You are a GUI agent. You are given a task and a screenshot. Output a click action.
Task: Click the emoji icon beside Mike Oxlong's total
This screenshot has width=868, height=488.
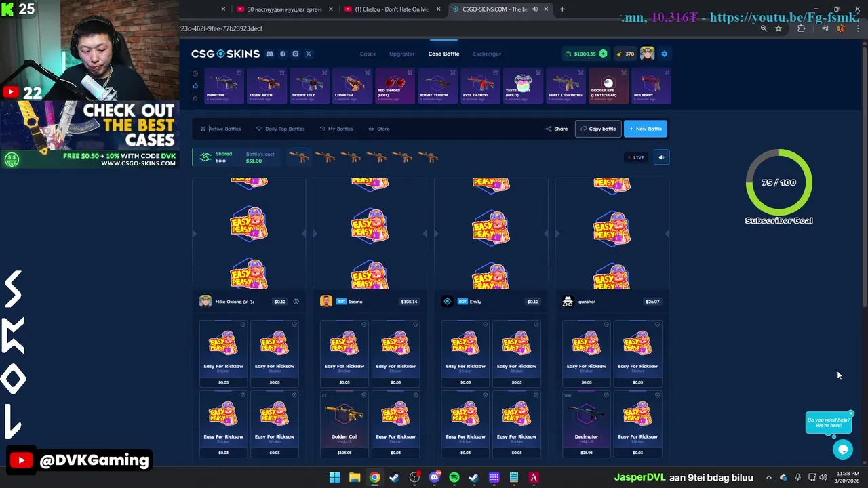[296, 302]
